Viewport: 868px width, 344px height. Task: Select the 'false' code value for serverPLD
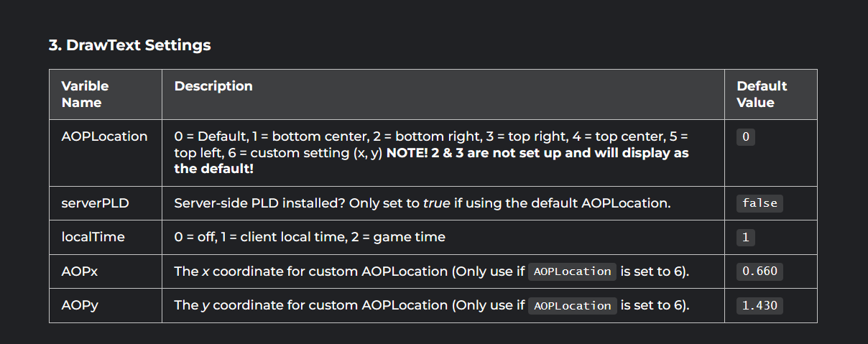[759, 203]
